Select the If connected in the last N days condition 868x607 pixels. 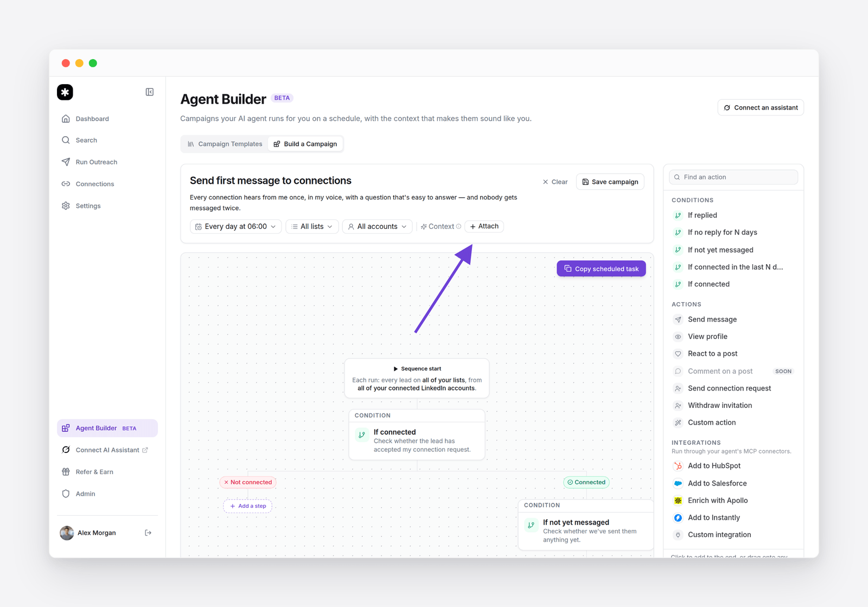pyautogui.click(x=733, y=267)
